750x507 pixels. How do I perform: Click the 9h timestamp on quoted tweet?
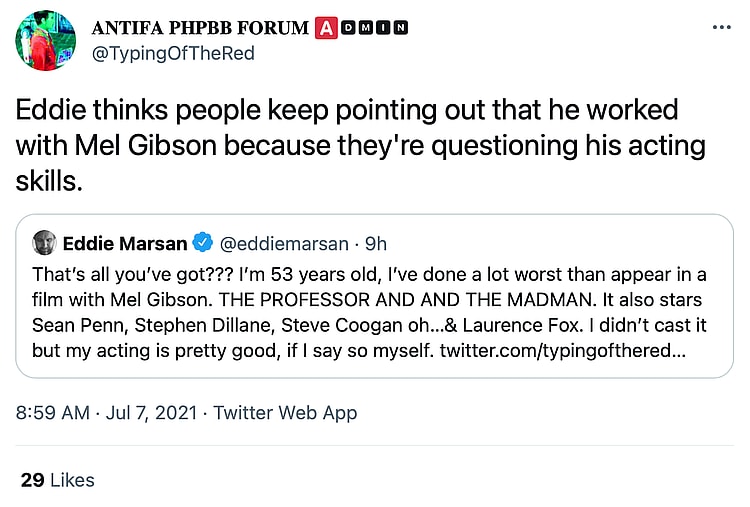coord(374,243)
